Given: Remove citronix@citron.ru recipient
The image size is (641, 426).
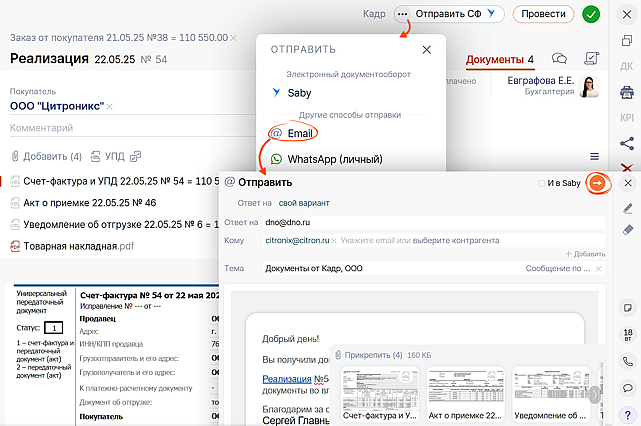Looking at the screenshot, I should (x=334, y=241).
